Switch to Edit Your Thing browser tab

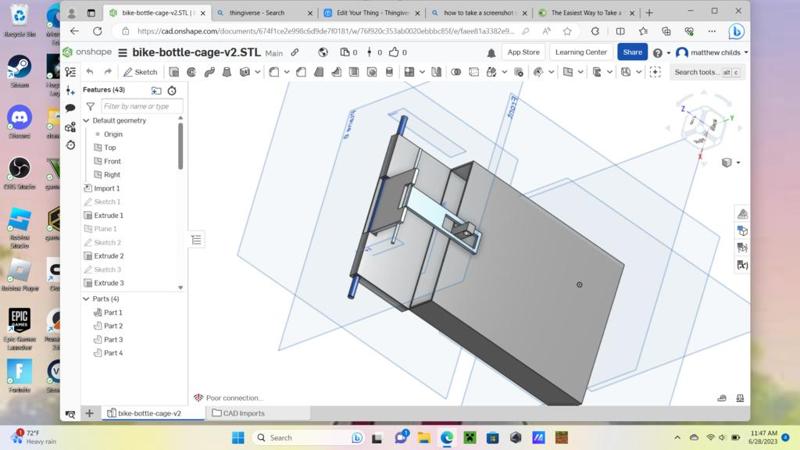(x=372, y=13)
